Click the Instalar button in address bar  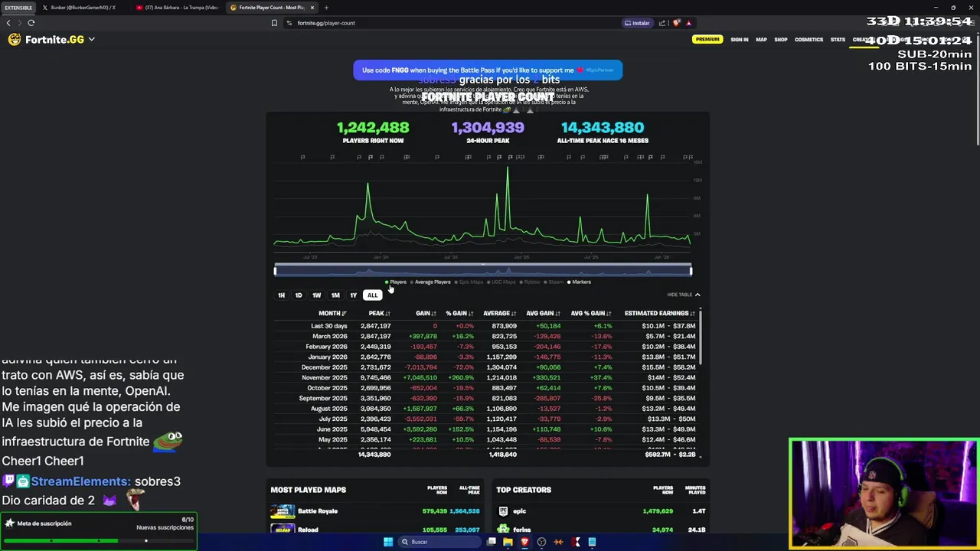tap(637, 23)
